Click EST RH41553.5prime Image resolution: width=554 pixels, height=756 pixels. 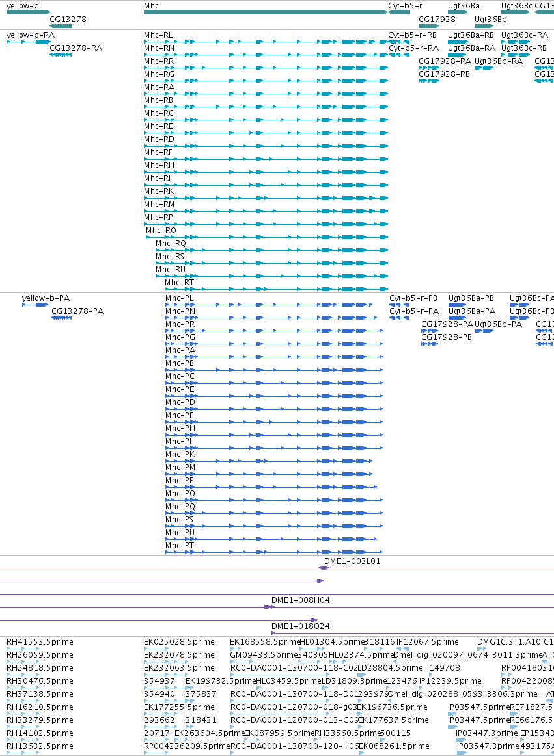pos(40,642)
